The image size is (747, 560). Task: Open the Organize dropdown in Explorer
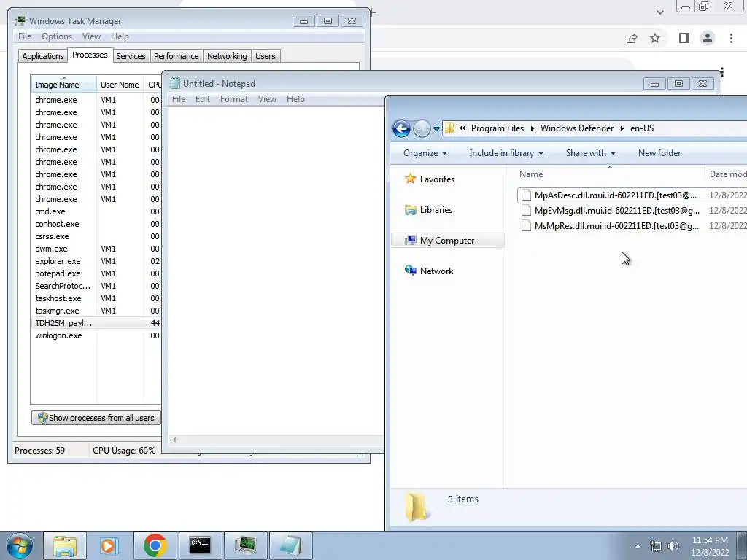pyautogui.click(x=425, y=153)
